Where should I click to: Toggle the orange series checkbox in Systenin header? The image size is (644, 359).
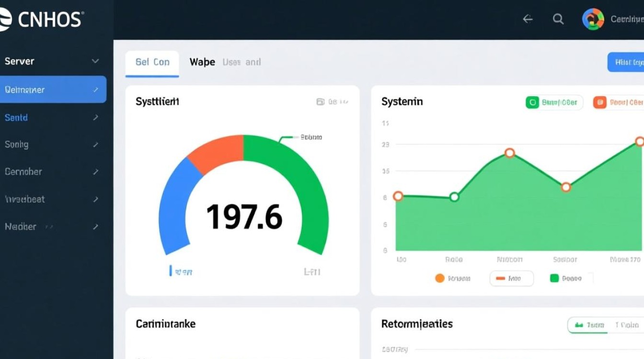point(599,102)
